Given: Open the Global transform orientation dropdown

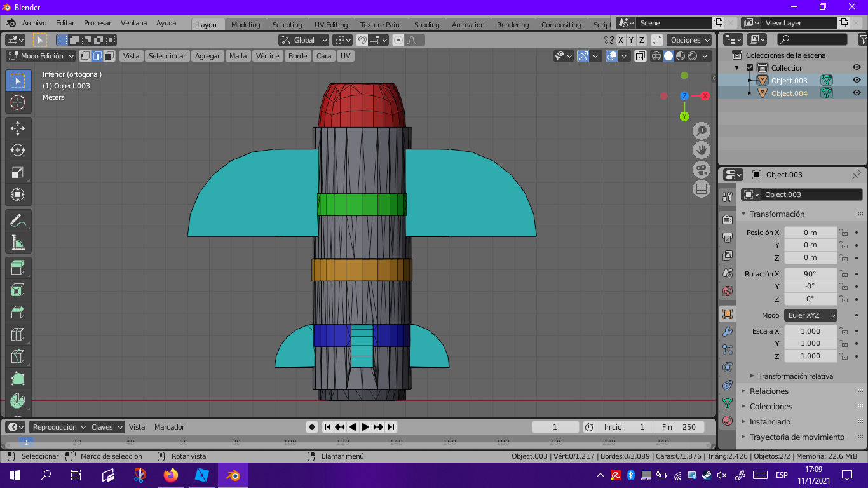Looking at the screenshot, I should 304,40.
